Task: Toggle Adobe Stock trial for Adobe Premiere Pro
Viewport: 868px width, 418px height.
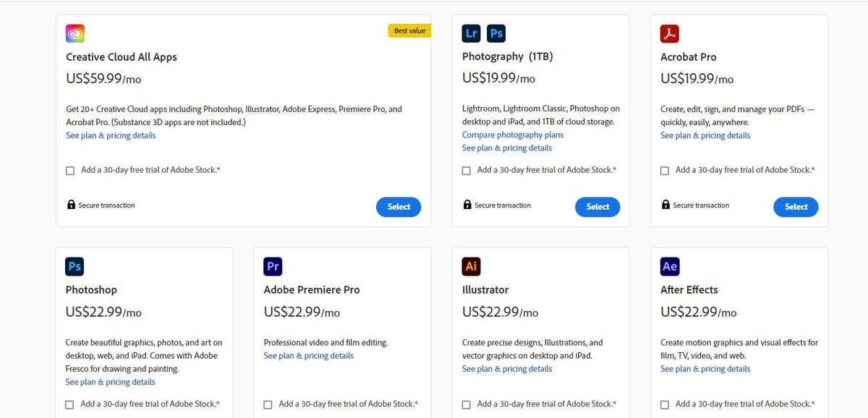Action: [x=268, y=405]
